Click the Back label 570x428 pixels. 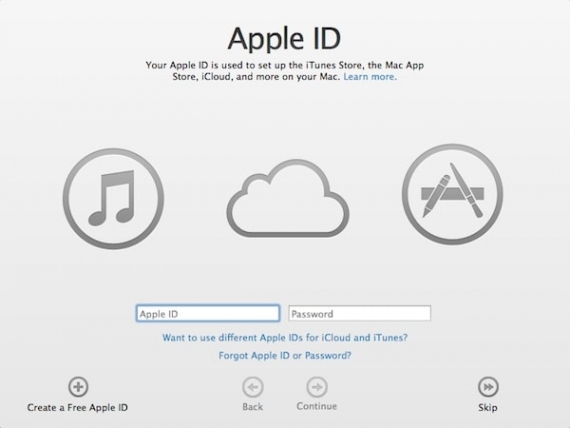[x=253, y=407]
